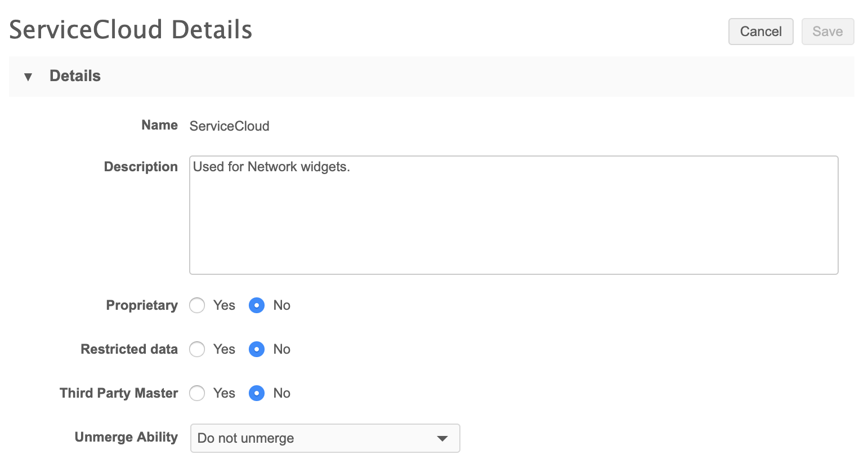Set Restricted data to Yes

197,349
